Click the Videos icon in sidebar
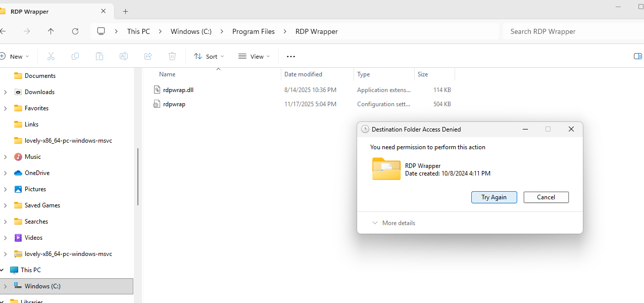This screenshot has width=644, height=303. (x=18, y=238)
